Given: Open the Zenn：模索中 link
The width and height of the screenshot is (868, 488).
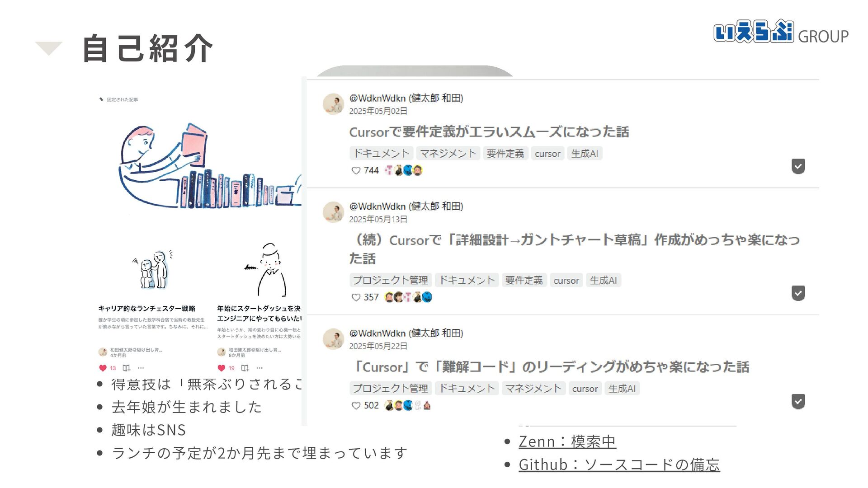Looking at the screenshot, I should coord(567,441).
